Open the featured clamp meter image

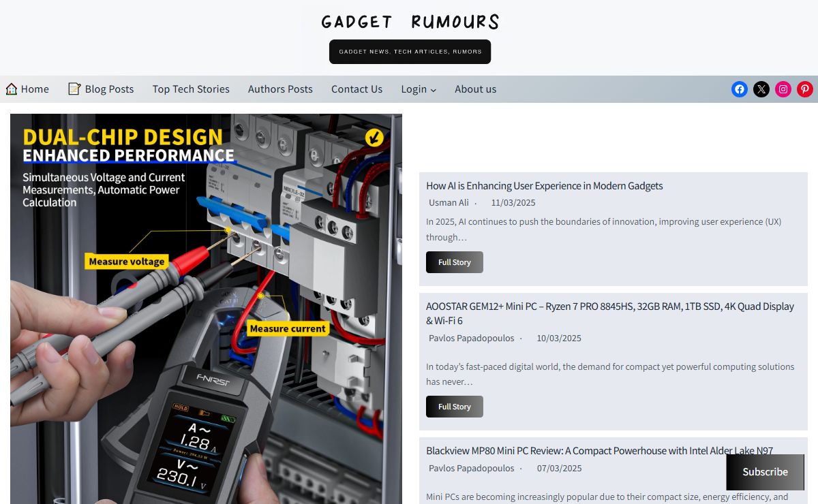tap(206, 309)
